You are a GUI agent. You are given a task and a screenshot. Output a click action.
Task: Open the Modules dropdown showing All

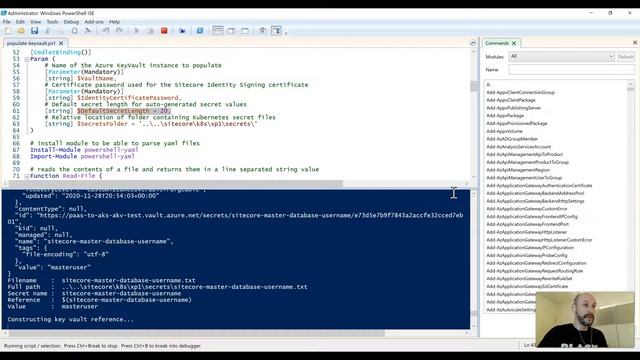pyautogui.click(x=561, y=56)
